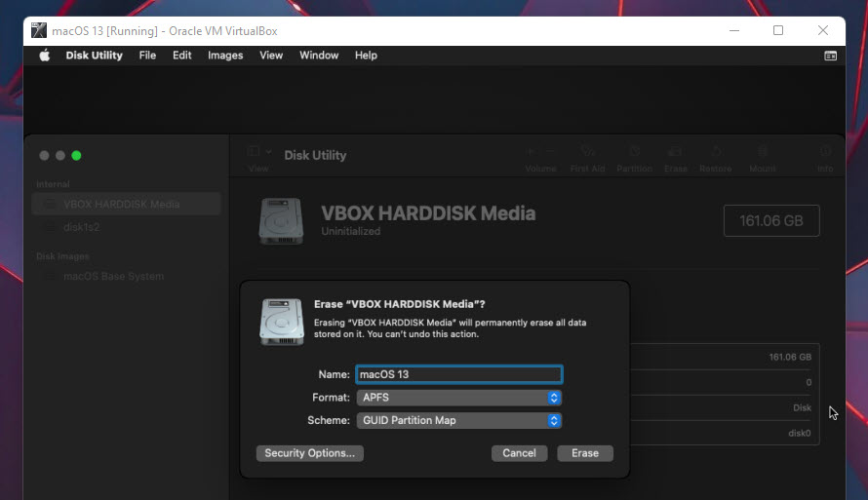868x500 pixels.
Task: Open the Images menu
Action: tap(225, 56)
